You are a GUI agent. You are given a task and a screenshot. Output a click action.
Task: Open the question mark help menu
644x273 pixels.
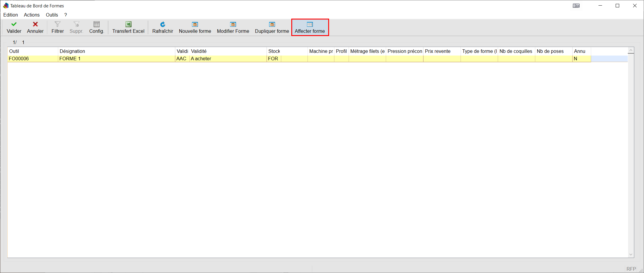tap(66, 15)
